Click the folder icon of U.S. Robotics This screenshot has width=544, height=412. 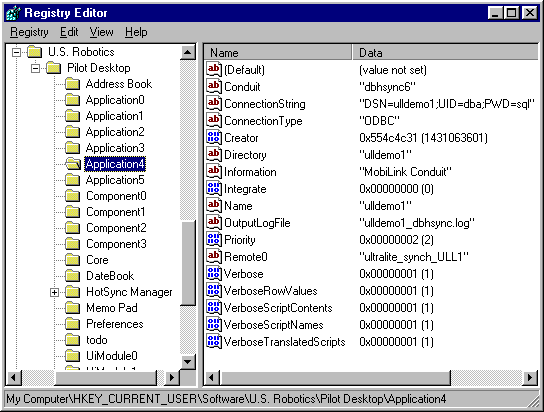click(x=35, y=52)
